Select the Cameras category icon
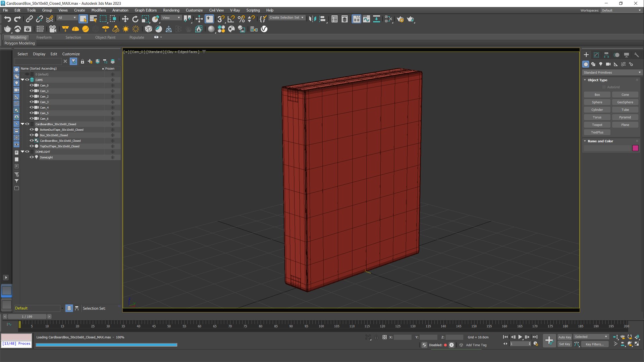644x362 pixels. coord(608,64)
